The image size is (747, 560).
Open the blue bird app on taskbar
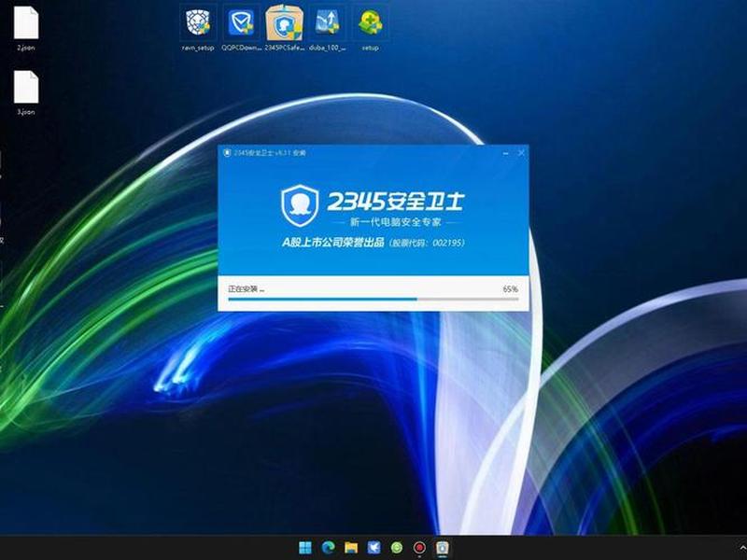(373, 548)
